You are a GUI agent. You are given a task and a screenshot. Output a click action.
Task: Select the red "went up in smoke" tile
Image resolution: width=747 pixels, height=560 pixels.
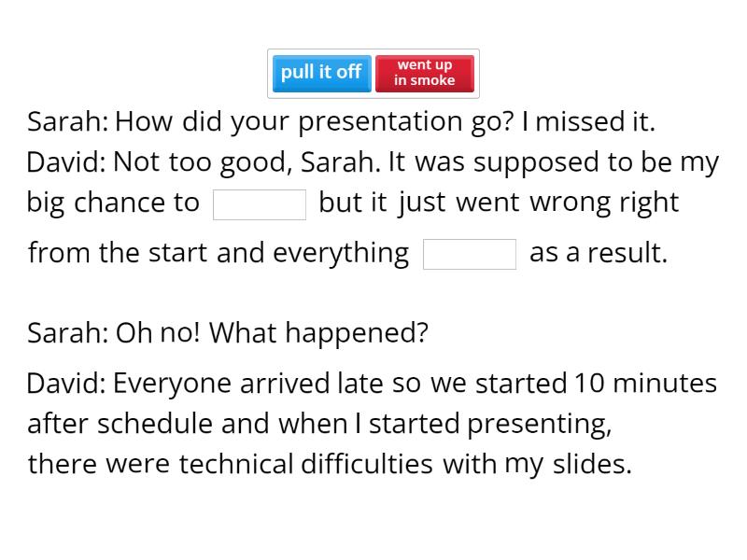click(425, 74)
